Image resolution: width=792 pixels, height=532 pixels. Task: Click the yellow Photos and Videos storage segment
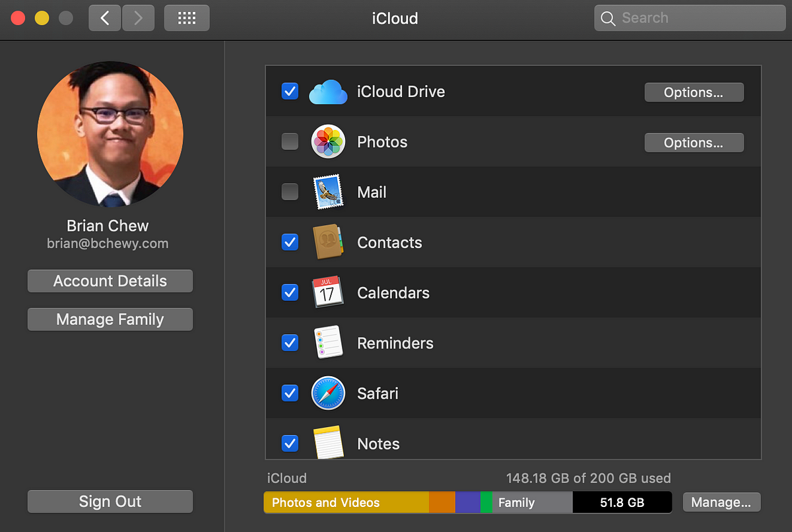point(346,502)
